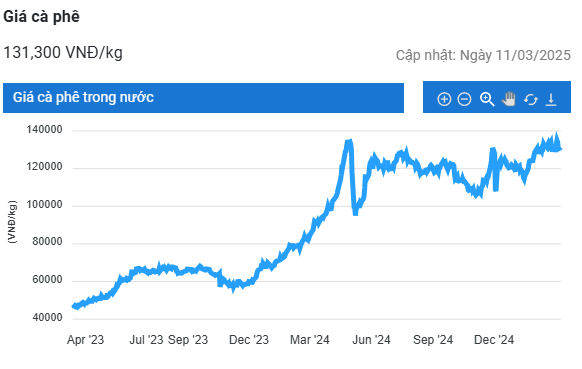Screen dimensions: 582x369
Task: Click the line's latest point at right end
Action: (x=560, y=148)
